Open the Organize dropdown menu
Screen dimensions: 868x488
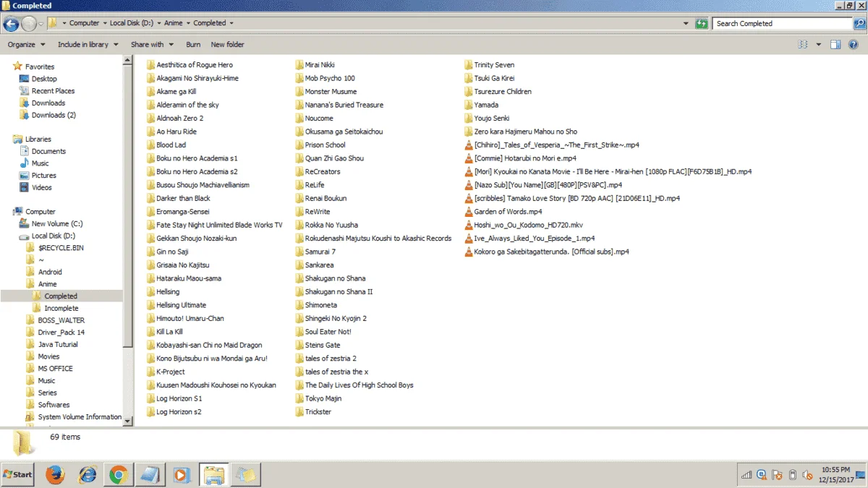26,44
